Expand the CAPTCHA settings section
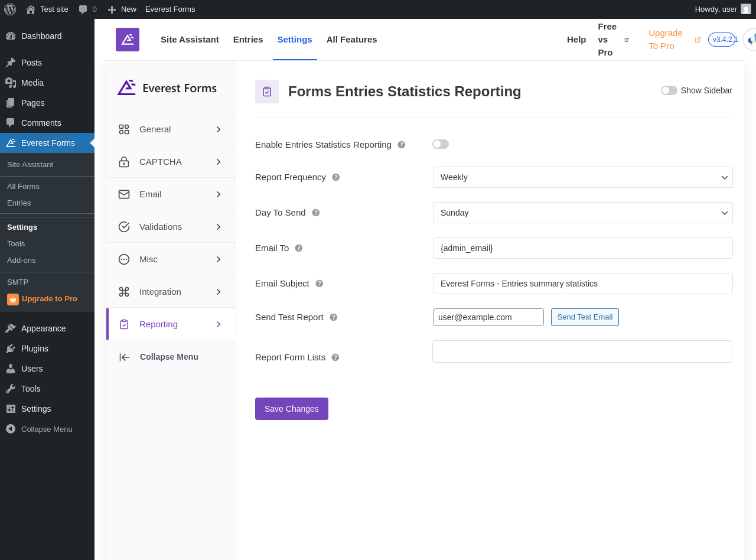 click(x=171, y=162)
